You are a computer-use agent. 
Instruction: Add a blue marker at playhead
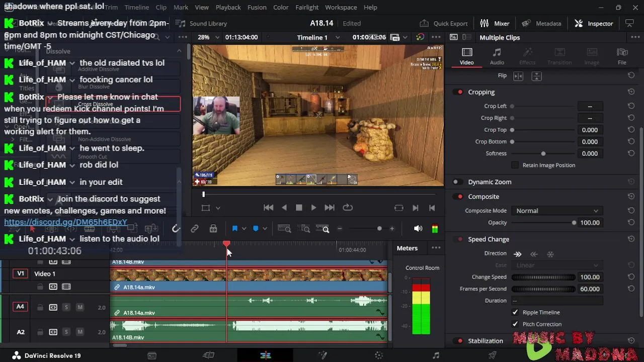[256, 229]
